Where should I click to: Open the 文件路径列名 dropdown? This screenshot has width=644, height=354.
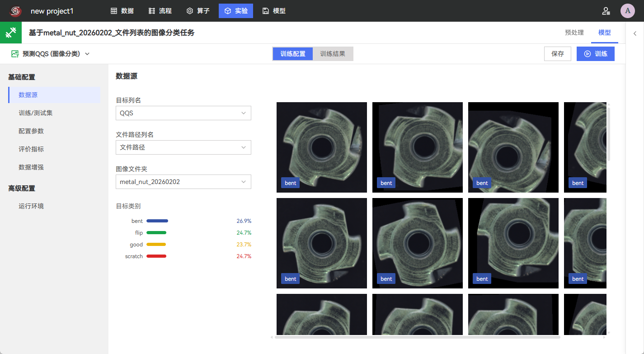coord(183,147)
